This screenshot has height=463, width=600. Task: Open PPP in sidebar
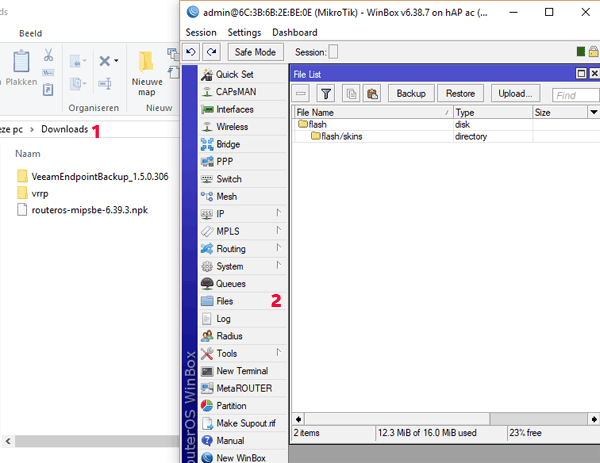click(243, 161)
